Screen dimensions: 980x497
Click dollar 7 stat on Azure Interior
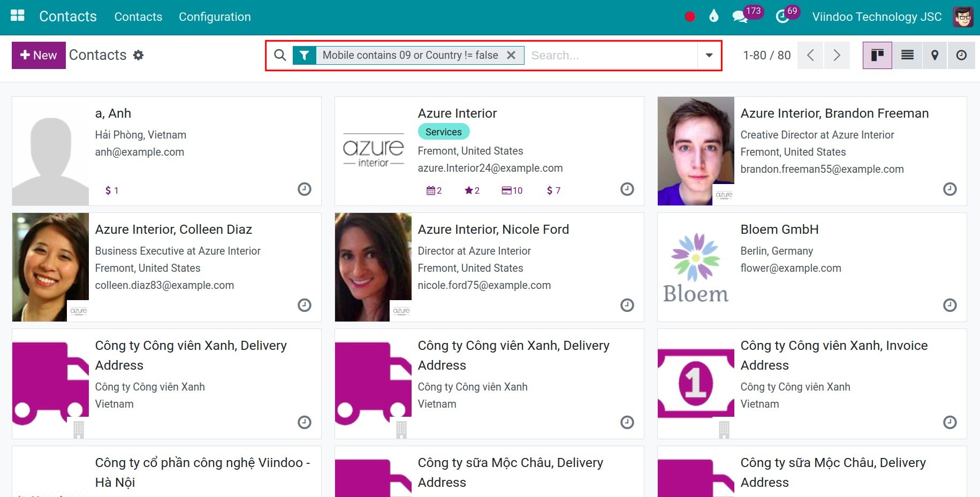pyautogui.click(x=553, y=190)
